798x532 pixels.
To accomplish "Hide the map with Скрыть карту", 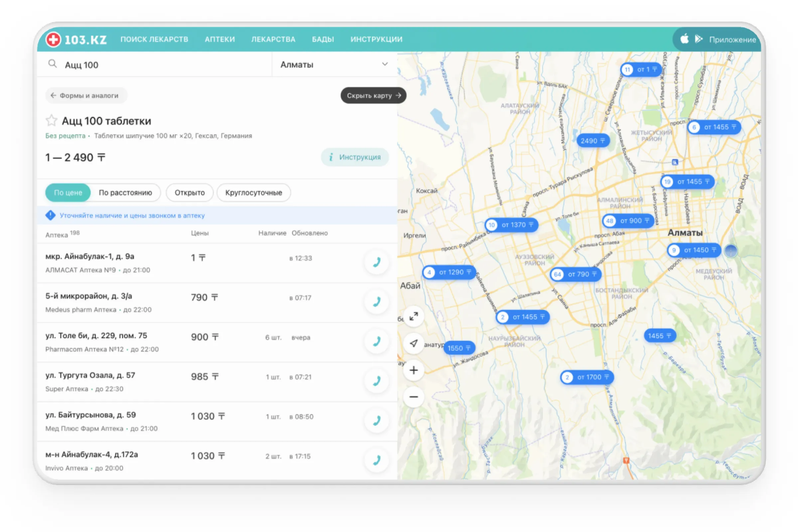I will coord(373,96).
